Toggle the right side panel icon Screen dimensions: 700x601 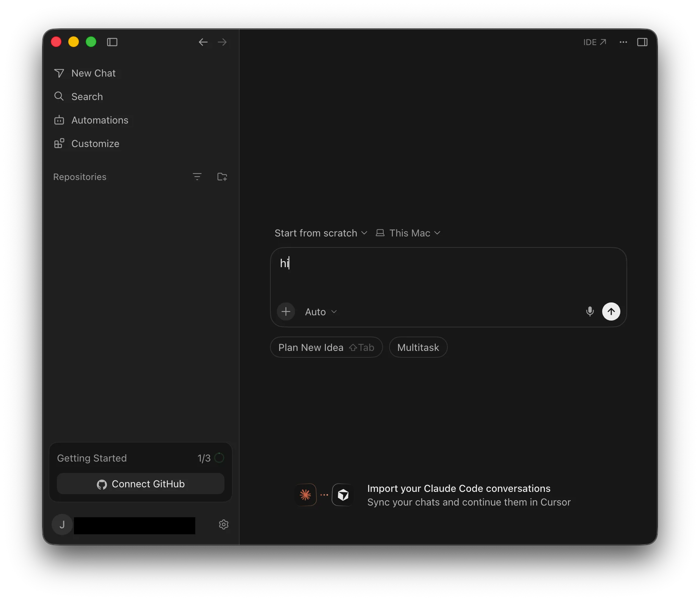click(x=642, y=42)
